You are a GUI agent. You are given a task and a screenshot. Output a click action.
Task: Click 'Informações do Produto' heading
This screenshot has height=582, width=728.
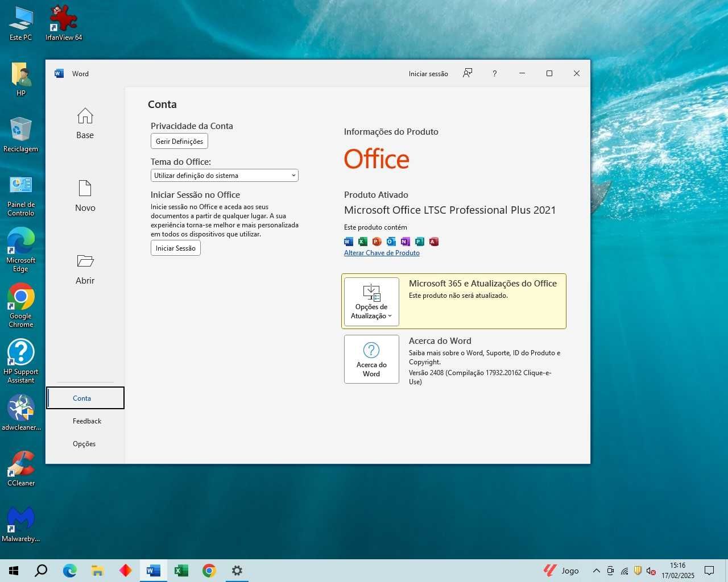[391, 132]
